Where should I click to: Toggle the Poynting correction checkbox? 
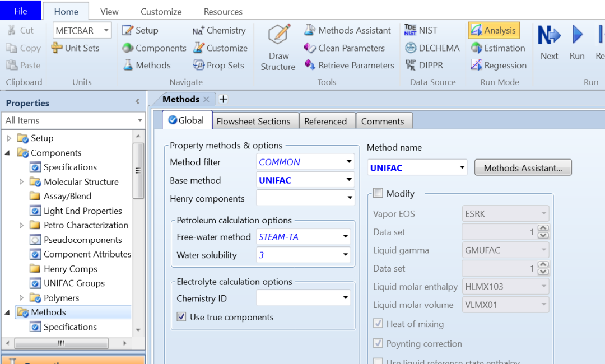tap(378, 343)
